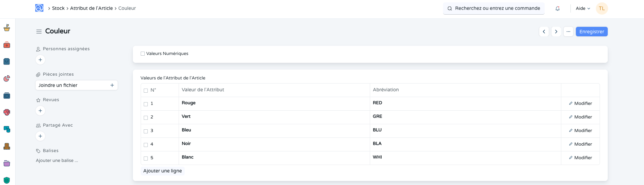Go to the previous document arrow
Viewport: 644px width, 185px height.
coord(544,32)
